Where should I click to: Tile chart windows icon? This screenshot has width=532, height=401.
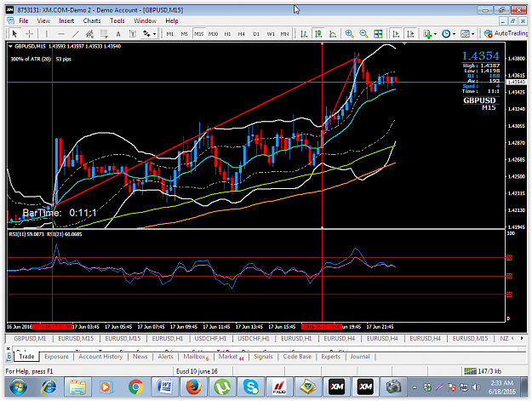(x=378, y=33)
